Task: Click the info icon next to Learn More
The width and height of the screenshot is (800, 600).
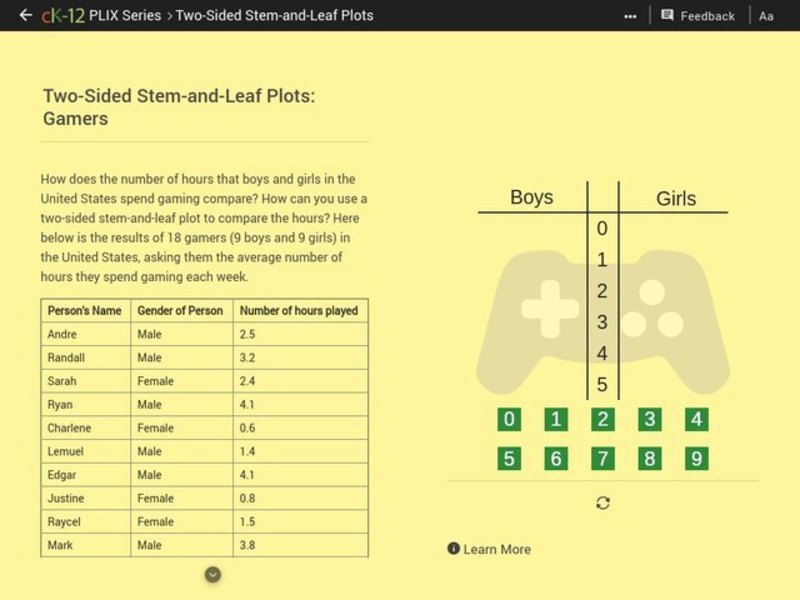Action: tap(454, 549)
